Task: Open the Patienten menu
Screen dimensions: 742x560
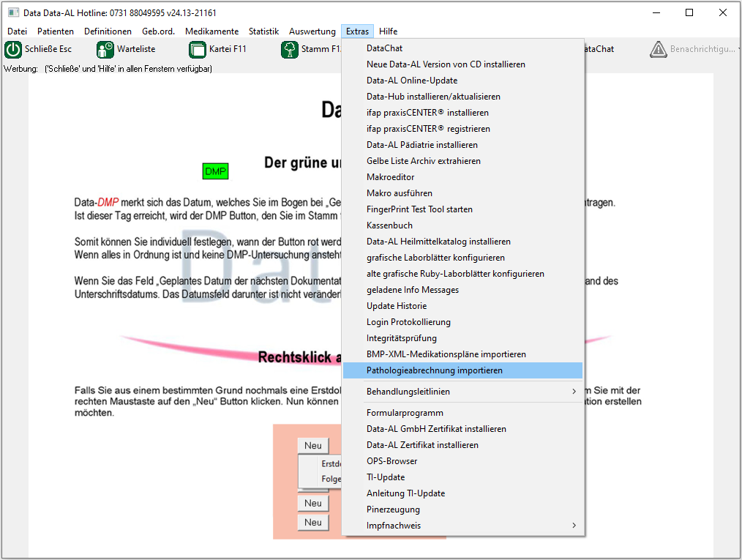Action: pos(56,31)
